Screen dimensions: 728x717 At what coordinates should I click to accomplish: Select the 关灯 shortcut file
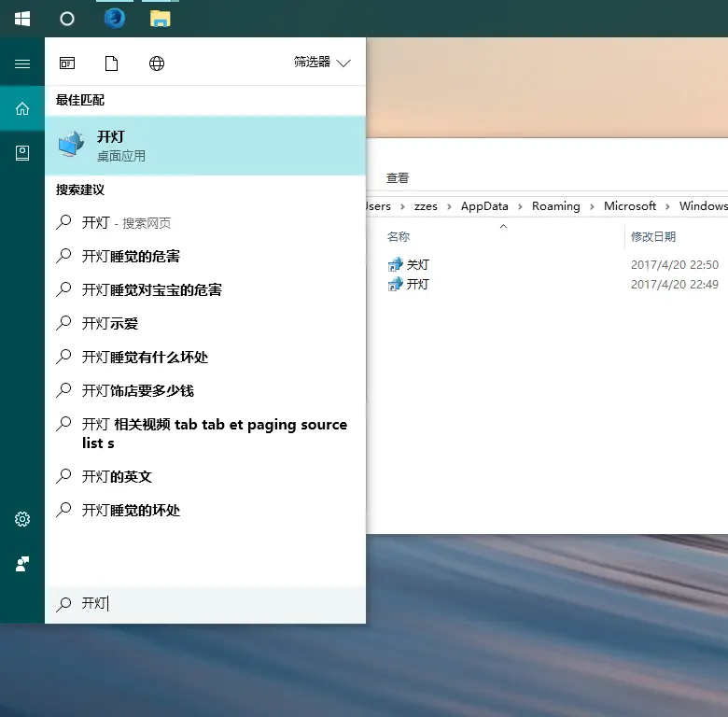(418, 265)
